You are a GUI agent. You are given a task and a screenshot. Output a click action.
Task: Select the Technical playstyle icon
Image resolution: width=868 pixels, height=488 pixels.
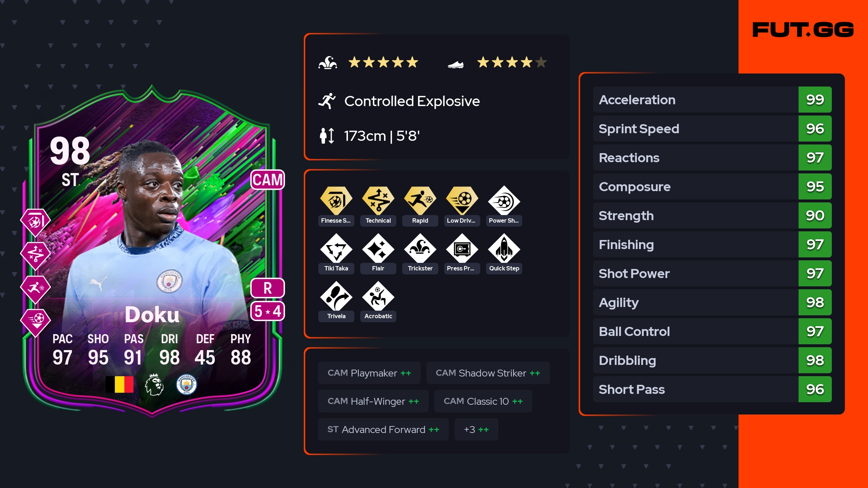point(378,200)
